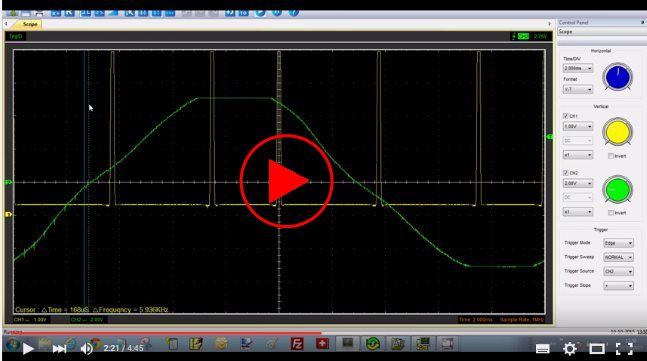The image size is (647, 361).
Task: Click the tab scroll right arrow
Action: (x=549, y=24)
